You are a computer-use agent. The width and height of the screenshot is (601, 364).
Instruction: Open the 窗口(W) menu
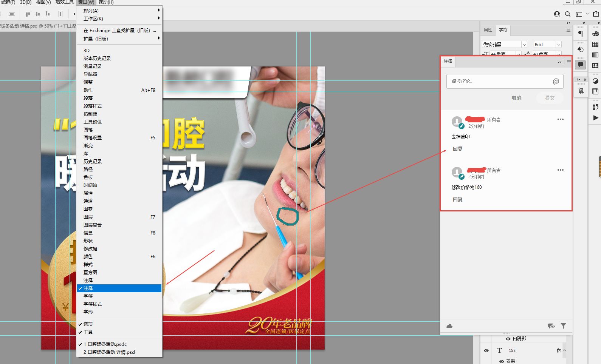pos(86,2)
